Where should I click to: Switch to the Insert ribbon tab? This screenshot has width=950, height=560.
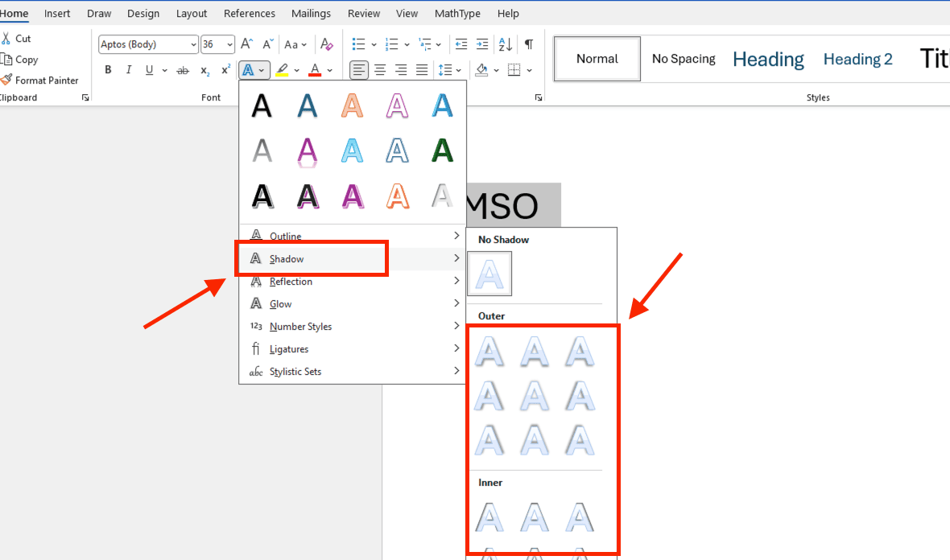coord(57,13)
